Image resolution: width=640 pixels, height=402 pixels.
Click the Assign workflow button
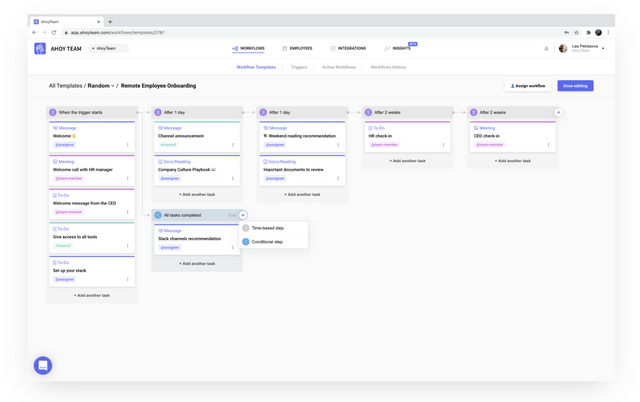528,86
